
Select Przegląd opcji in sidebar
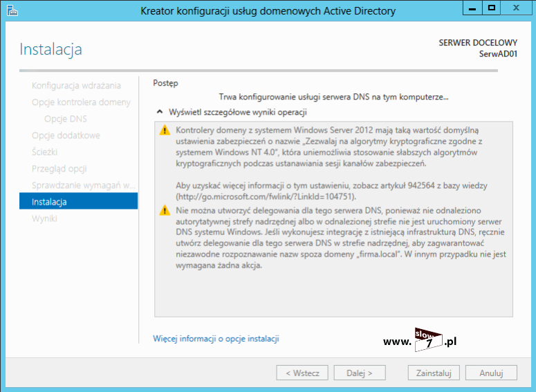(59, 169)
